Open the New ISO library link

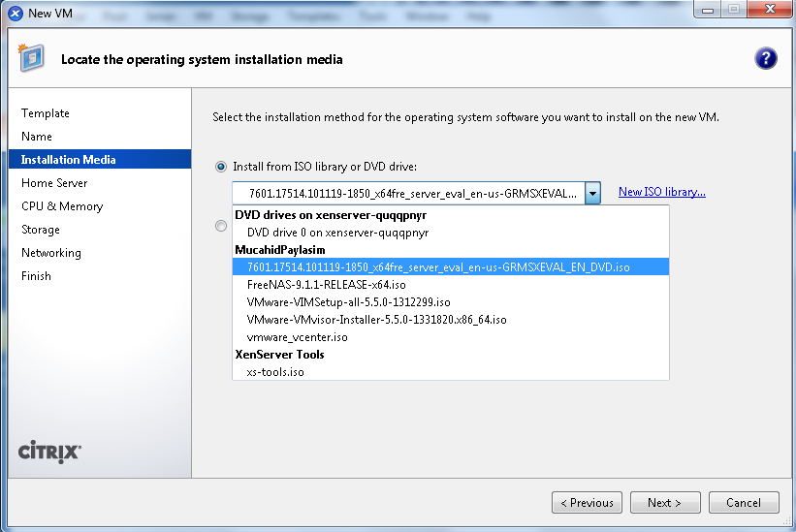662,192
